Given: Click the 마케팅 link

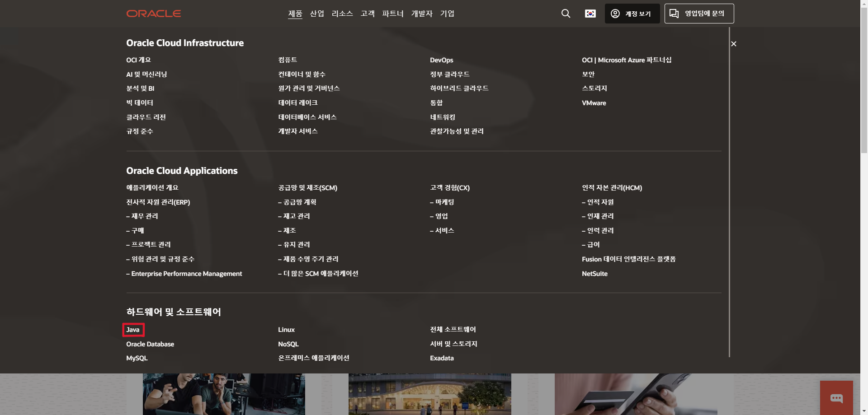Looking at the screenshot, I should 442,202.
